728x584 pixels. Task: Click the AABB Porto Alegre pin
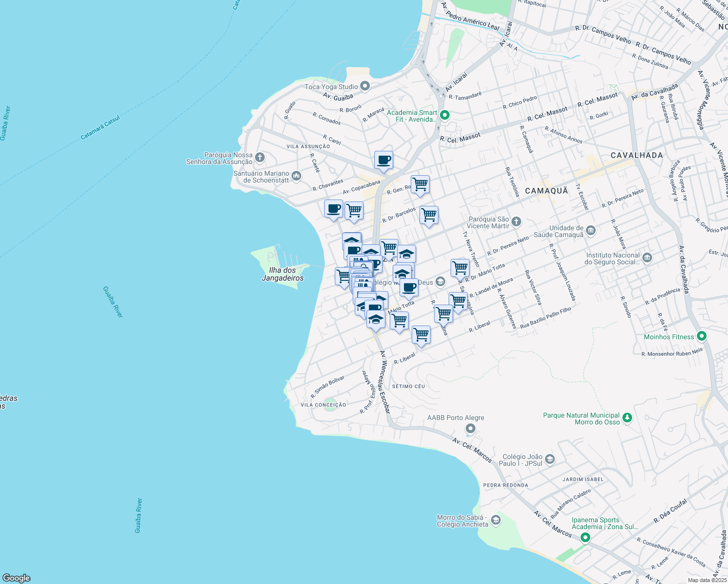tap(470, 428)
